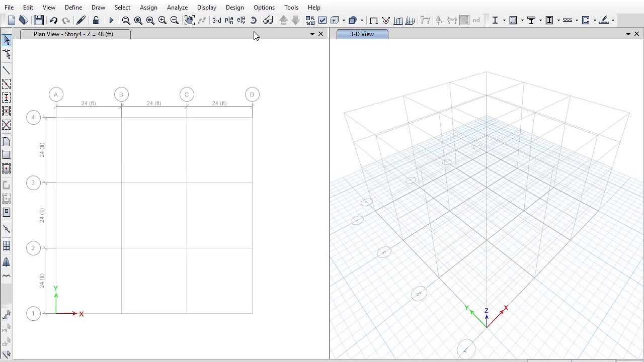Toggle object shrink icon
The image size is (644, 362).
310,20
